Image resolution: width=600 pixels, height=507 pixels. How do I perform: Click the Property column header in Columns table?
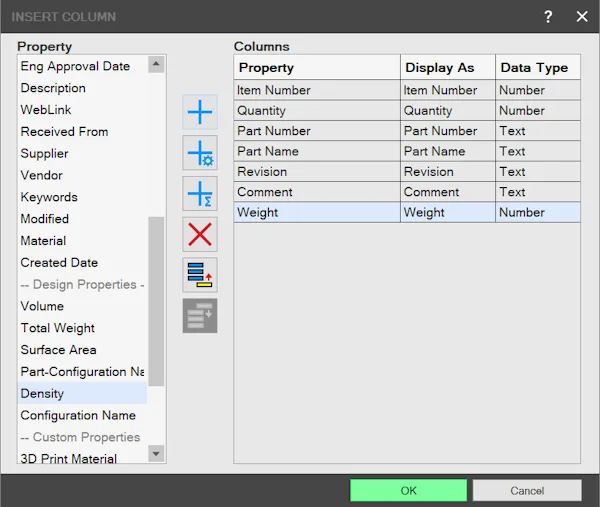pos(317,67)
